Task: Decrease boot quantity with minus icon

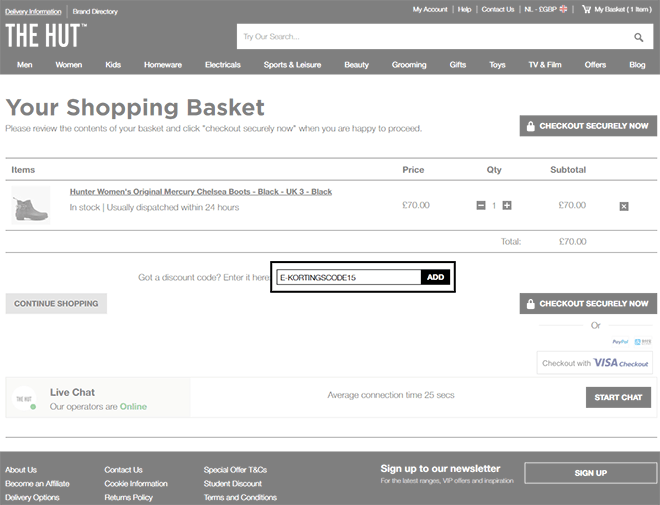Action: [x=481, y=205]
